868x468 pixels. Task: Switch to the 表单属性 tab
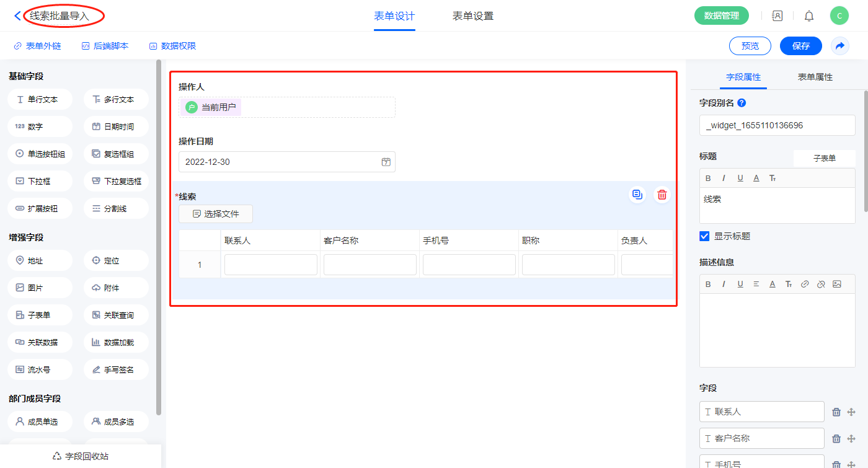pos(815,77)
